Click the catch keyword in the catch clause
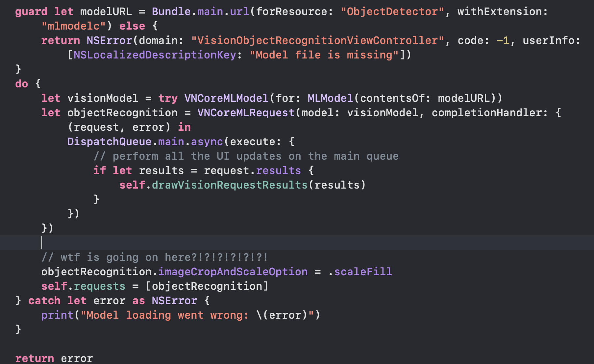 tap(45, 300)
